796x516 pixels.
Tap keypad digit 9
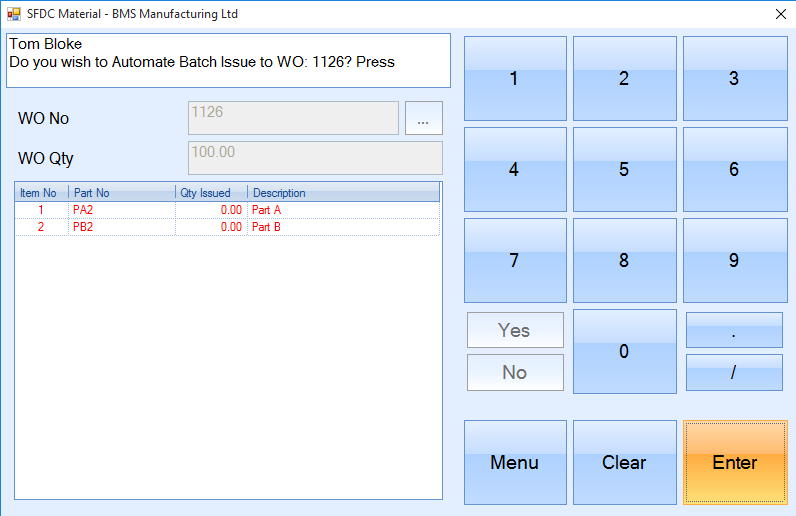pyautogui.click(x=735, y=260)
